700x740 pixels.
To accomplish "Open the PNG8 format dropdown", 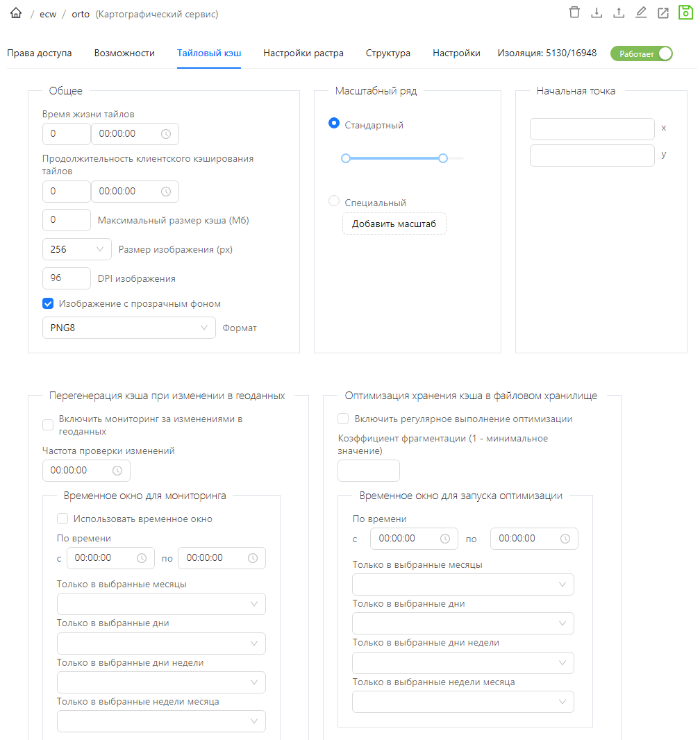I will (x=128, y=328).
